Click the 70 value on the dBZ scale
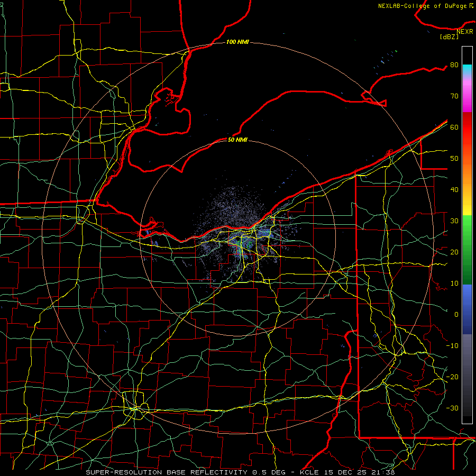Image resolution: width=476 pixels, height=476 pixels. pos(454,96)
